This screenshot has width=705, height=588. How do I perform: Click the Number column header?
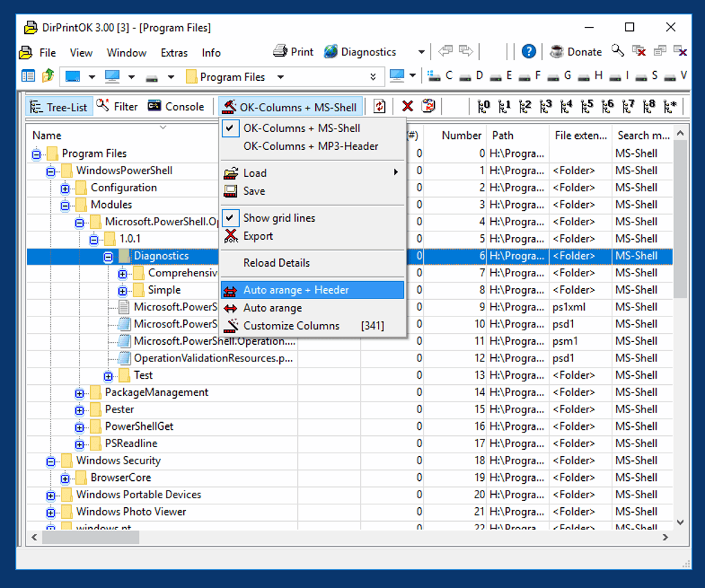point(461,135)
